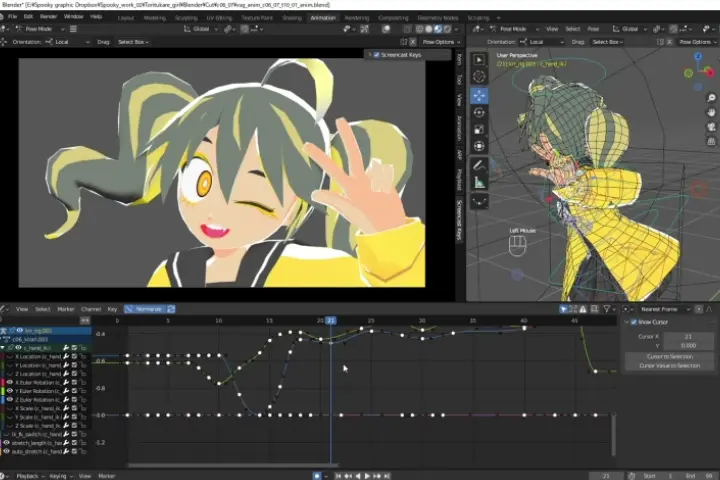Toggle camera view icon in right viewport

tap(711, 127)
